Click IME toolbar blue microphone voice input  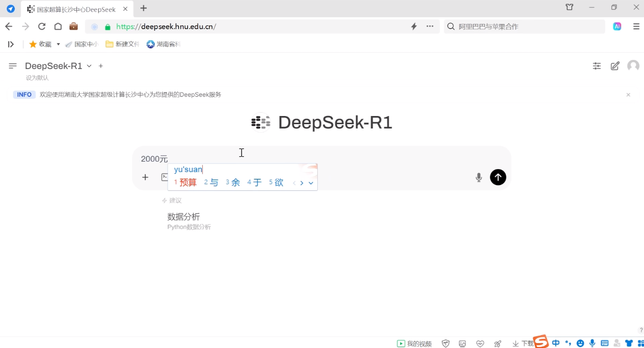pyautogui.click(x=593, y=343)
